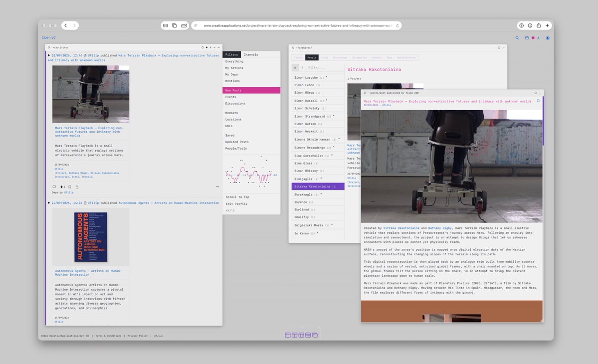Go back with the browser back arrow
The image size is (598, 364).
pyautogui.click(x=66, y=25)
